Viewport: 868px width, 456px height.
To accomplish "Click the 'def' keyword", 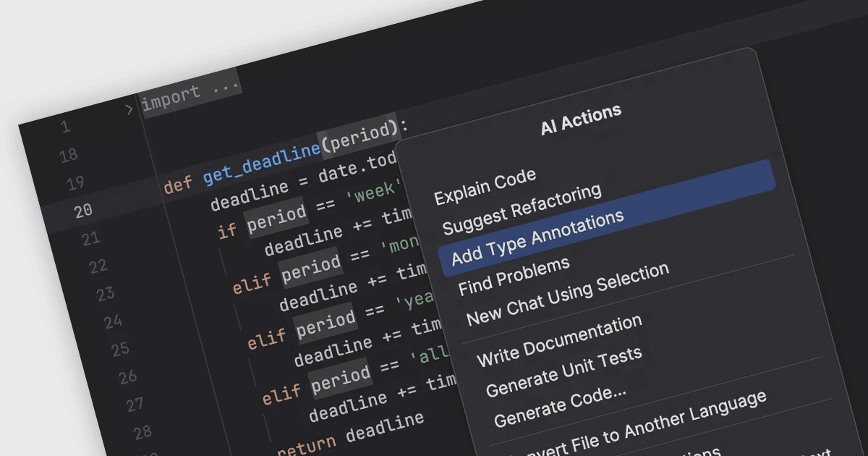I will pyautogui.click(x=178, y=185).
